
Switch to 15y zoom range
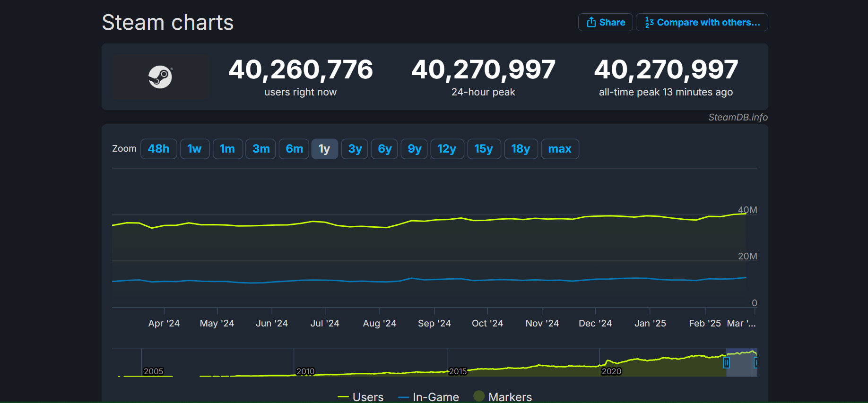pos(484,149)
